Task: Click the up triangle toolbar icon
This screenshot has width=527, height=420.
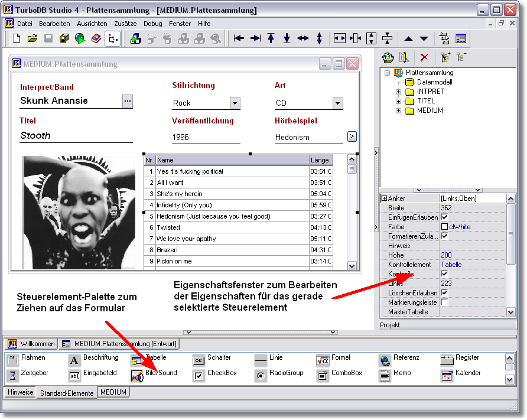Action: point(408,38)
